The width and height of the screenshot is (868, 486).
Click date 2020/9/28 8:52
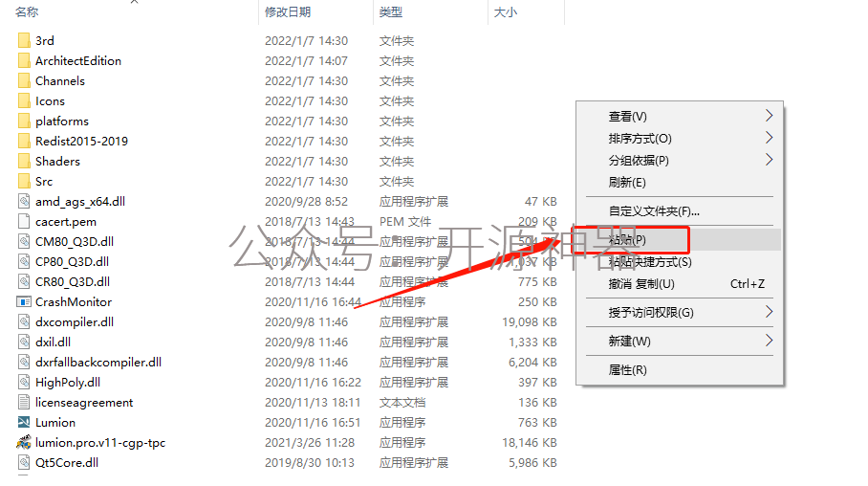(306, 202)
